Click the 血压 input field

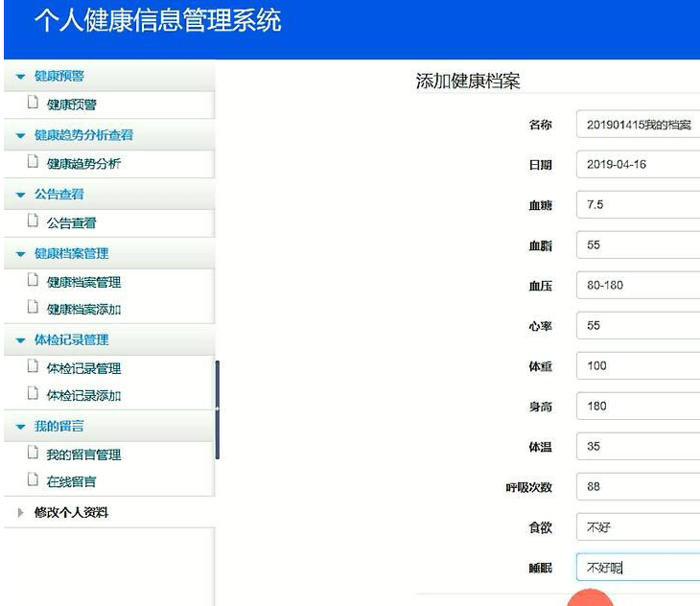pos(639,285)
